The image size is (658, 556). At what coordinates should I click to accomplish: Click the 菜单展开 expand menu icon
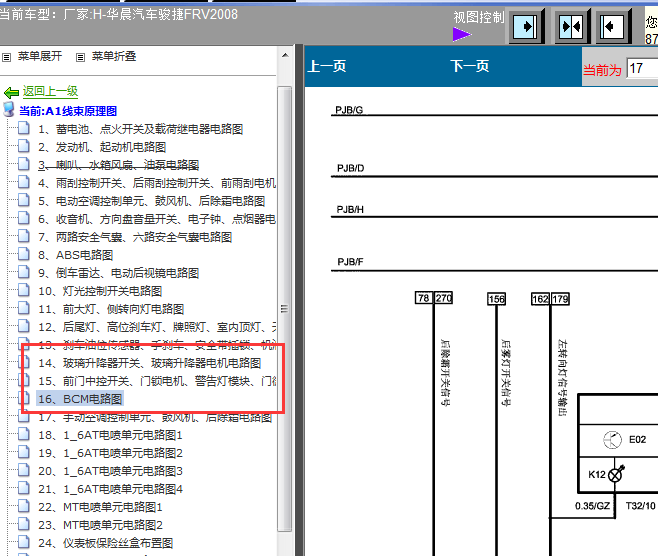(6, 57)
